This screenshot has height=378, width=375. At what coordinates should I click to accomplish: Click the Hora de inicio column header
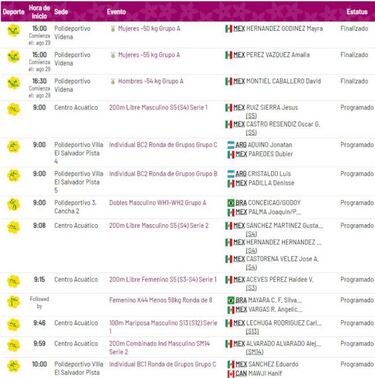39,12
